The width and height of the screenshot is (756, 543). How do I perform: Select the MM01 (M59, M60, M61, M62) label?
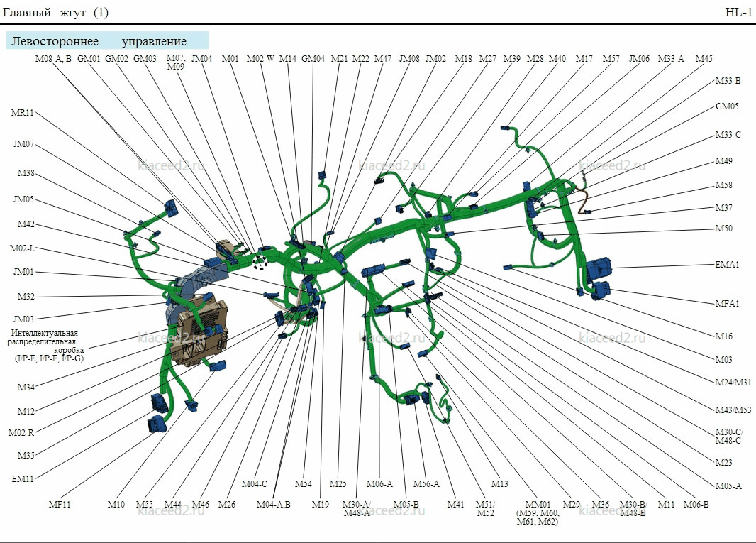click(x=538, y=512)
